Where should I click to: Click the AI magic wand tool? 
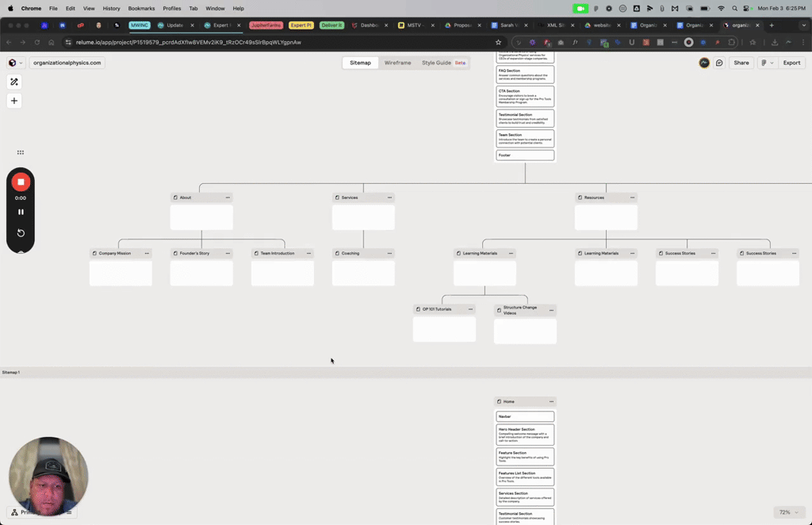coord(14,82)
